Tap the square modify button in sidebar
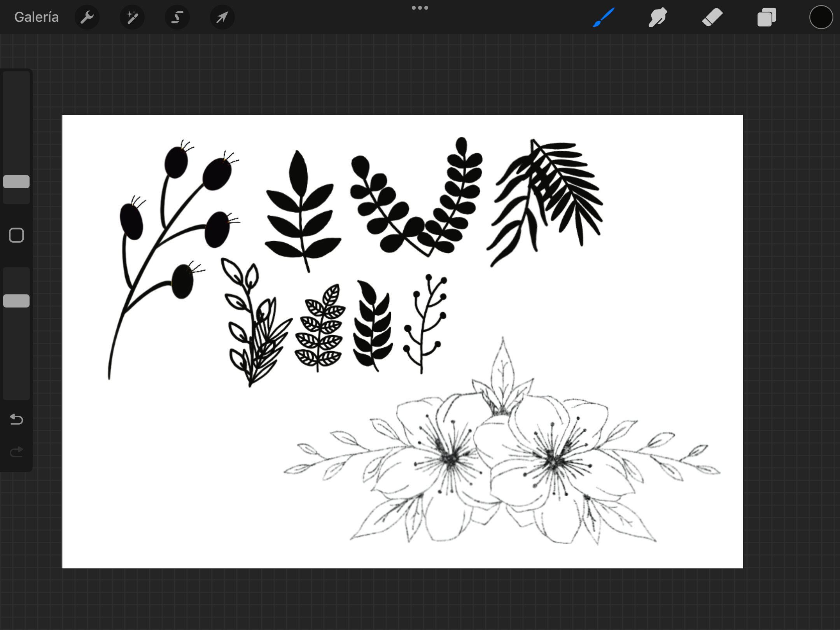 pyautogui.click(x=16, y=235)
